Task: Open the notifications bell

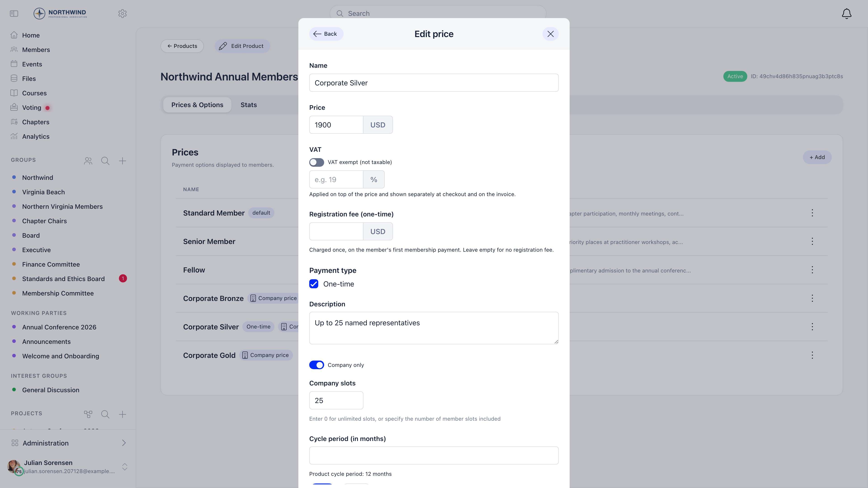Action: tap(847, 14)
